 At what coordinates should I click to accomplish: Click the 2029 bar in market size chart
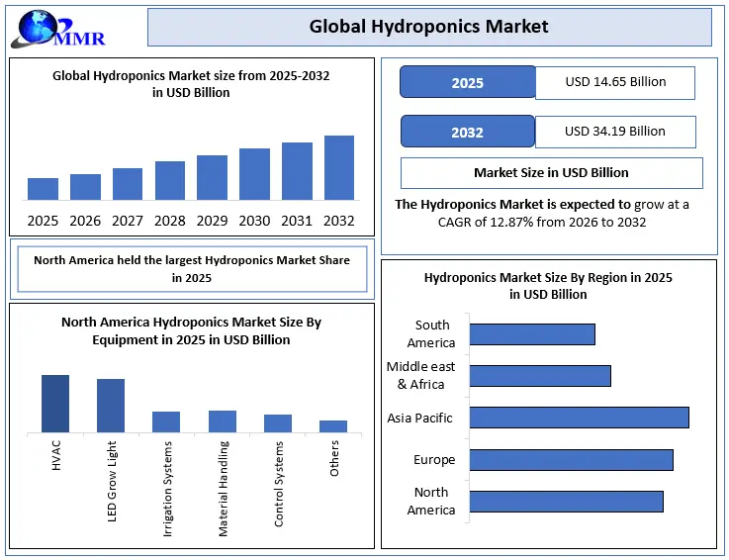[212, 178]
